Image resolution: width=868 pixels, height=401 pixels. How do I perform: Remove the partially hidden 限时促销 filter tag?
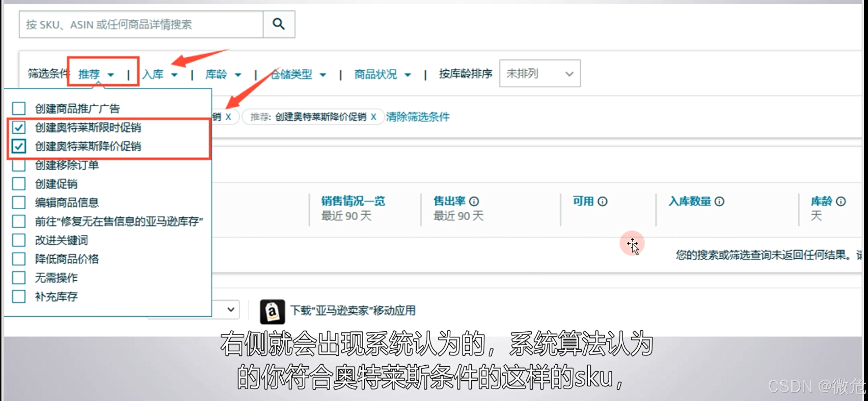228,117
